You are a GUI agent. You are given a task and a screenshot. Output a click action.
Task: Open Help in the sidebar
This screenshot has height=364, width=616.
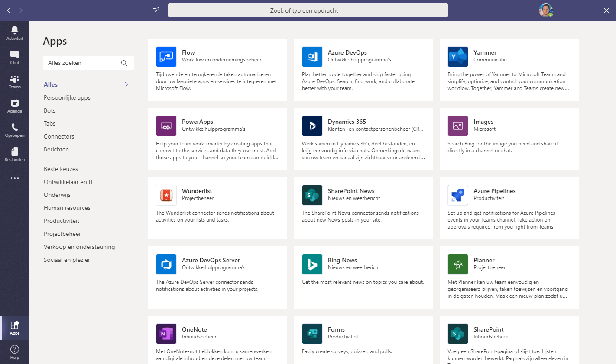15,352
